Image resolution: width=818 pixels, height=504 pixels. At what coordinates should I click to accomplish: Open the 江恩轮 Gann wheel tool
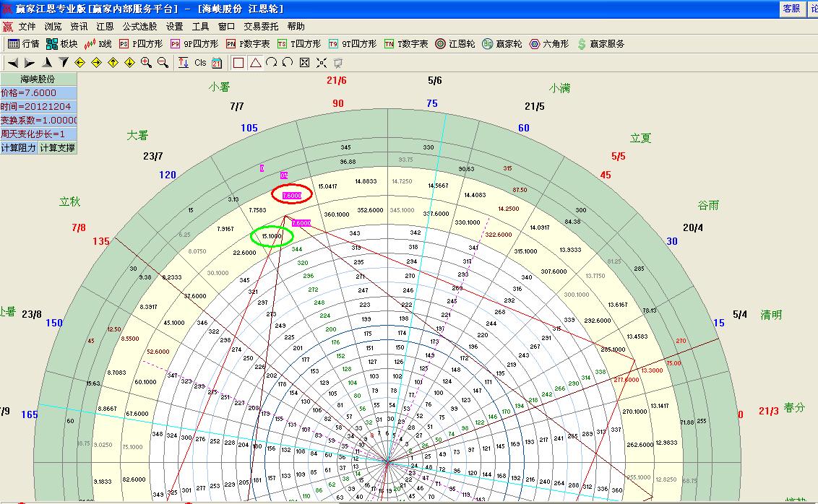point(455,44)
